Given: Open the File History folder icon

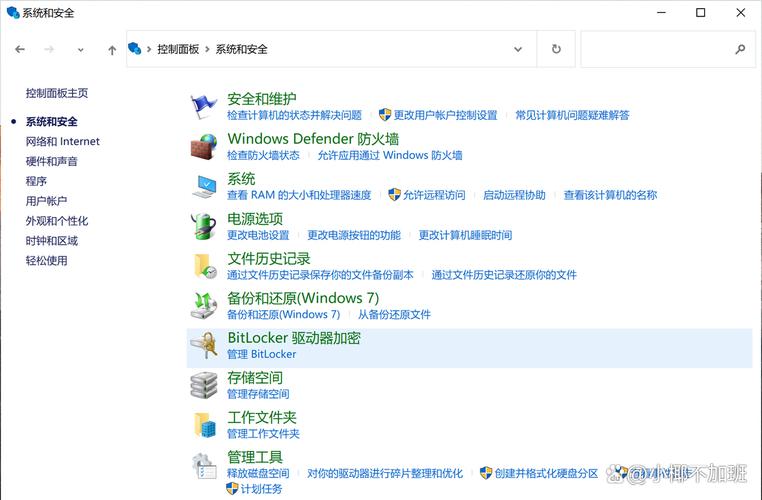Looking at the screenshot, I should (204, 266).
